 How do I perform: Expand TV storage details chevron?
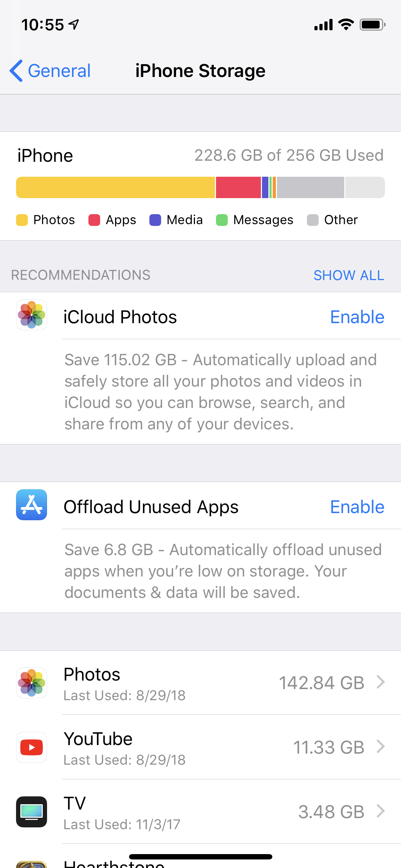pyautogui.click(x=381, y=811)
